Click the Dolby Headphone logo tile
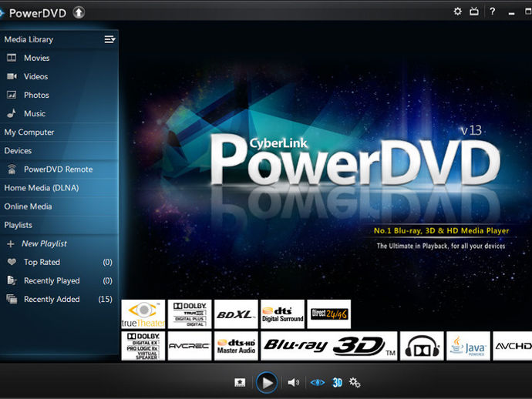The image size is (532, 399). tap(422, 346)
